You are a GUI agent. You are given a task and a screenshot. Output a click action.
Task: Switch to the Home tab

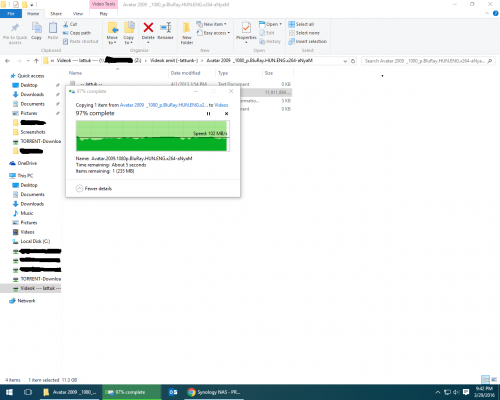(x=33, y=14)
